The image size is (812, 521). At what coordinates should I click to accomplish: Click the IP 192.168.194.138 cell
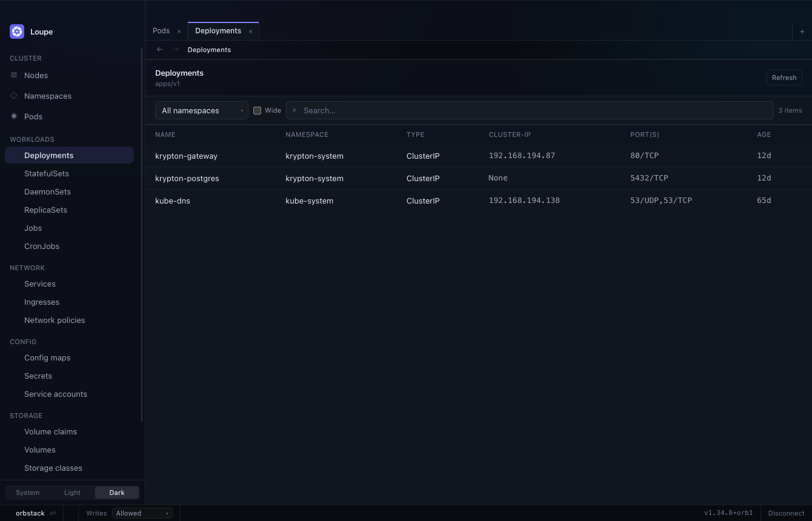tap(524, 201)
